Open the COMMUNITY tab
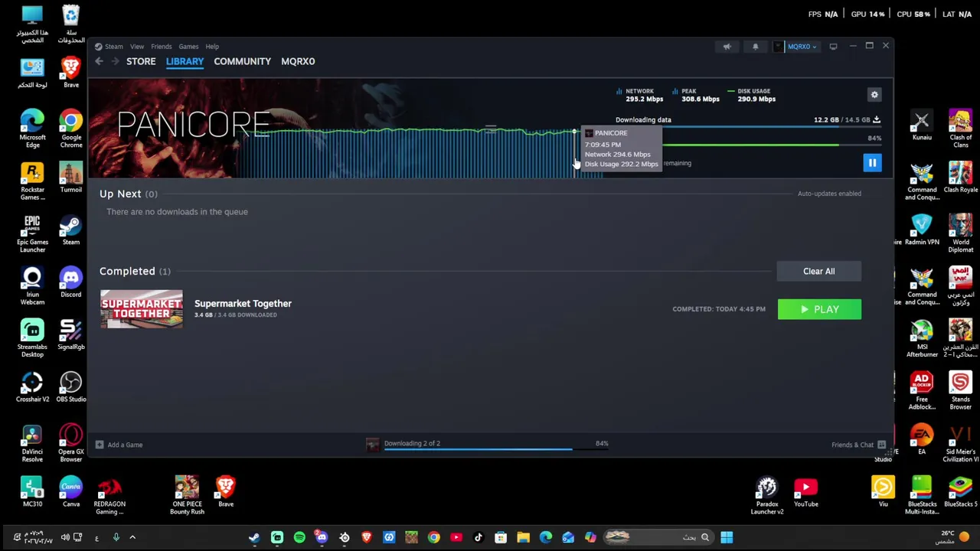This screenshot has width=980, height=551. click(242, 61)
